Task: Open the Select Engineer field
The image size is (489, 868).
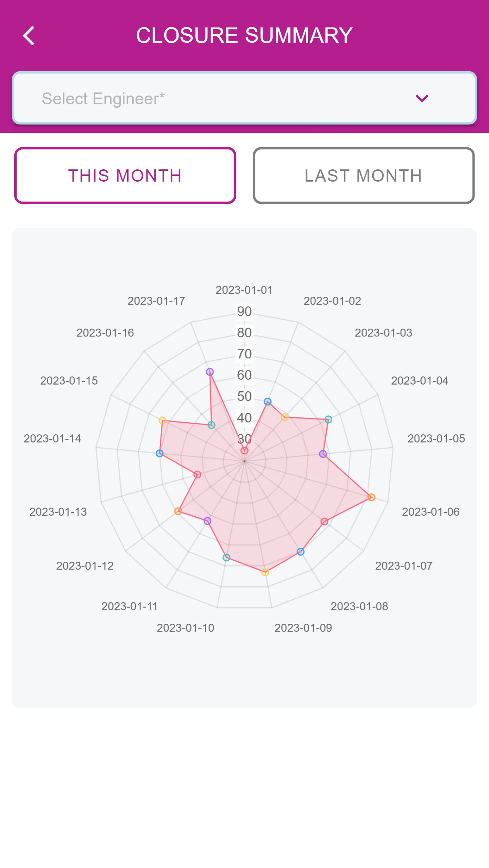Action: pos(244,98)
